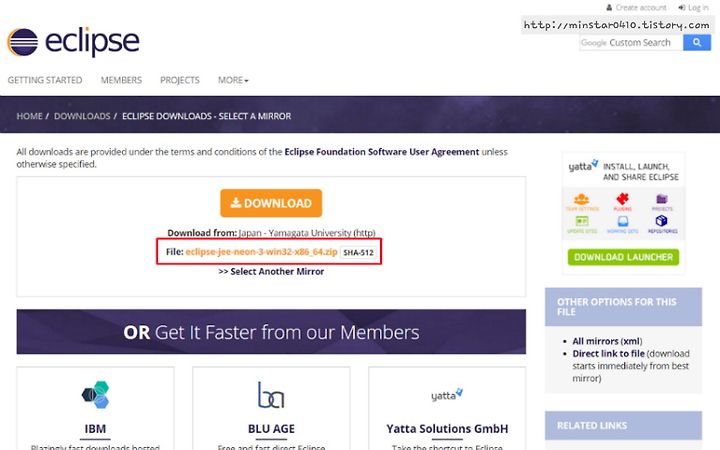Go to DOWNLOADS breadcrumb
This screenshot has width=720, height=450.
pos(82,116)
